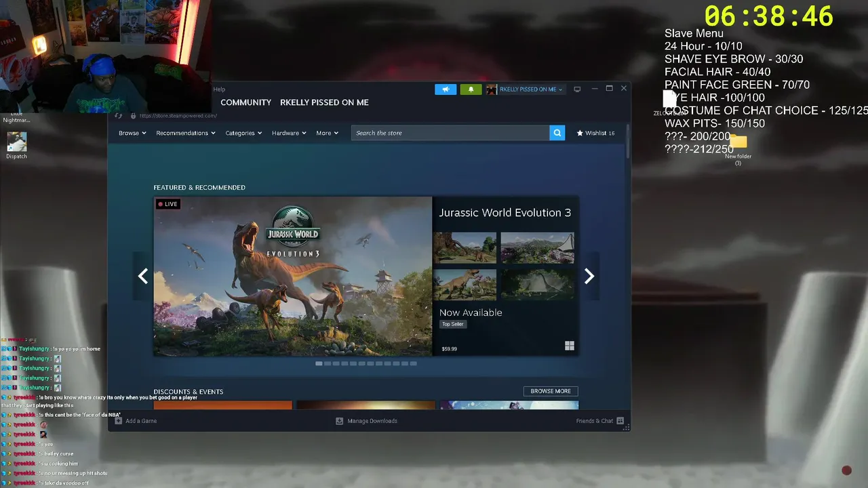Expand the Categories dropdown

(x=243, y=133)
